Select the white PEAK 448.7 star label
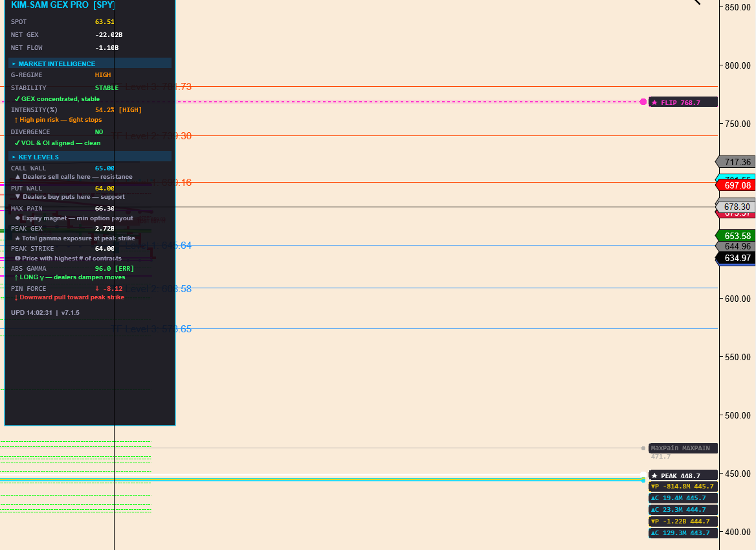The image size is (756, 550). [x=683, y=476]
